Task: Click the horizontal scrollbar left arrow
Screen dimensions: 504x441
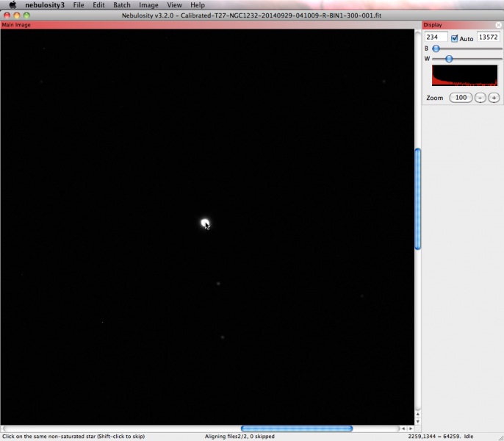Action: click(403, 429)
